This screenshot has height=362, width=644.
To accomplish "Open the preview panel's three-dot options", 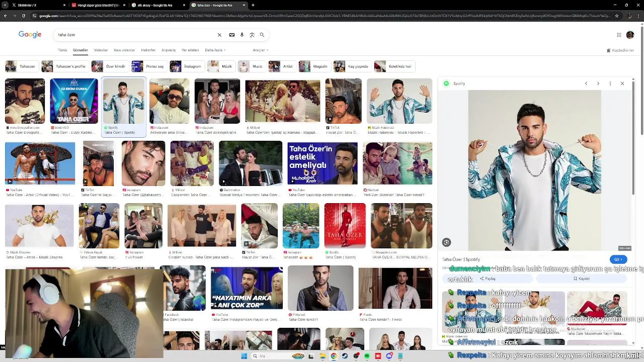I will [x=610, y=83].
